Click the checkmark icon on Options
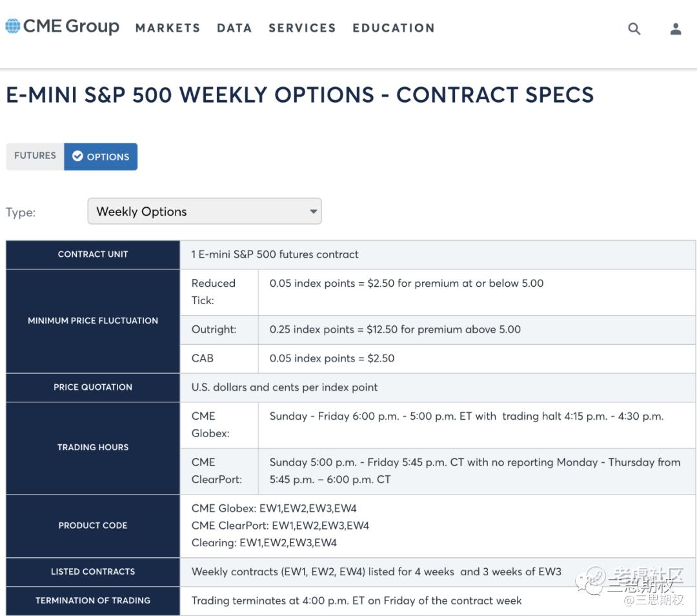 point(77,156)
